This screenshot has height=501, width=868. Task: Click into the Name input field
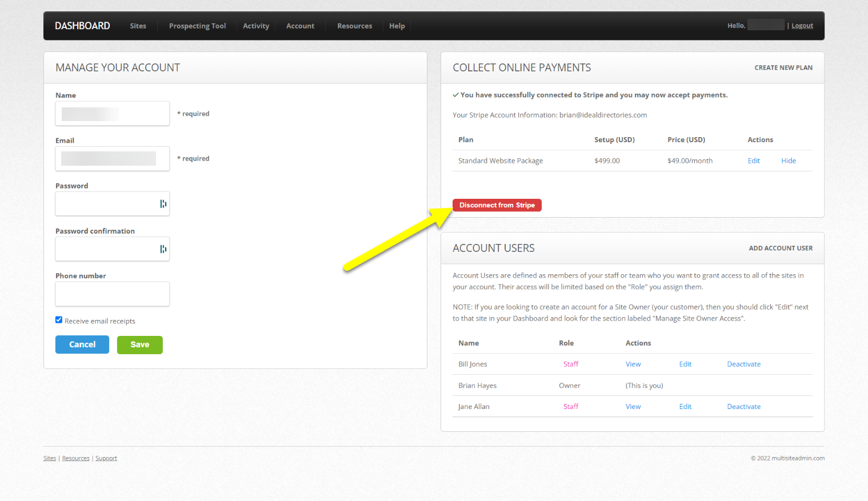pos(113,114)
